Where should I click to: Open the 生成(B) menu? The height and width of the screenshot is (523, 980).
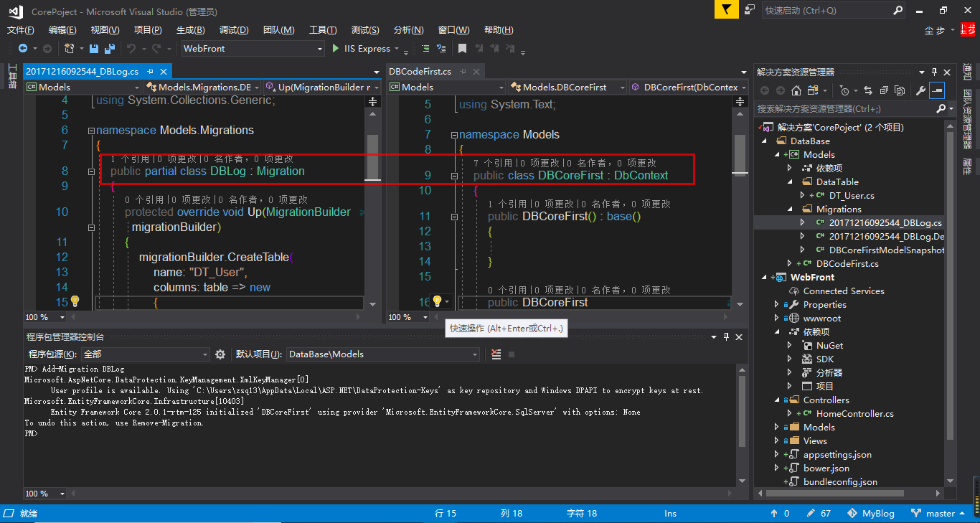click(x=190, y=30)
